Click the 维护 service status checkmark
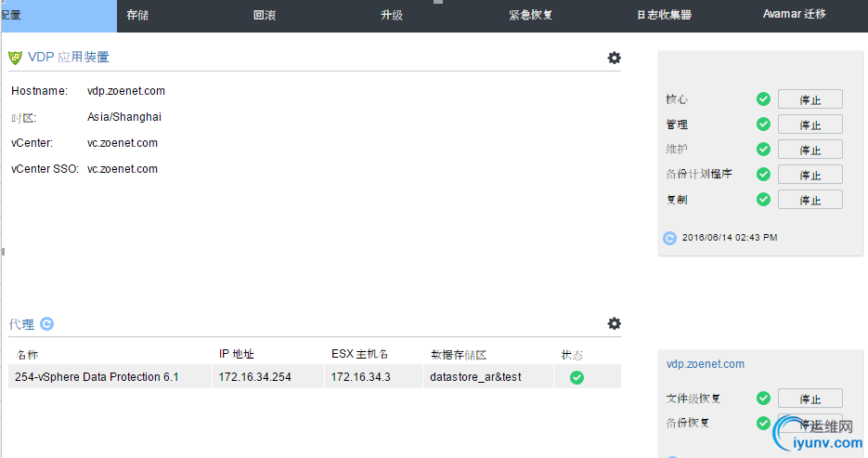This screenshot has width=868, height=458. pyautogui.click(x=763, y=149)
